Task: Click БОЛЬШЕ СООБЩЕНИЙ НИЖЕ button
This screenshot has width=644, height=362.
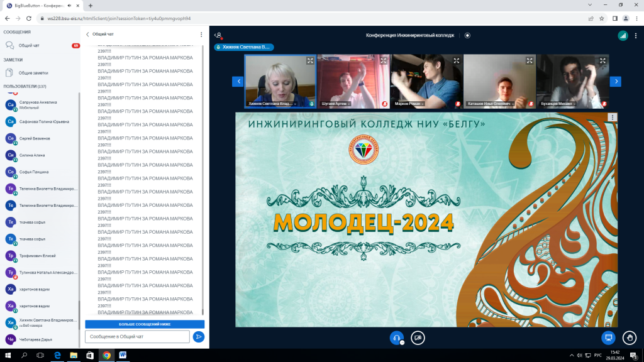Action: click(x=145, y=324)
